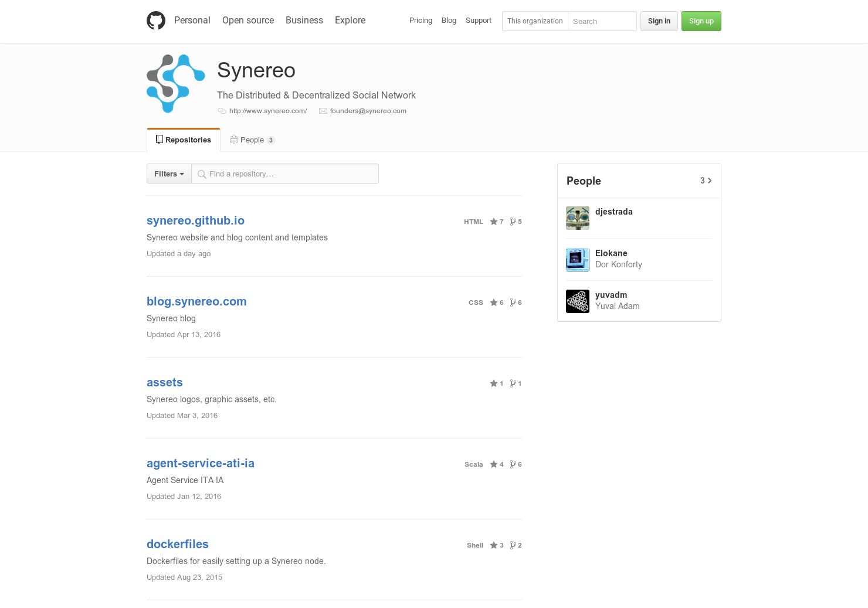Open the Filters dropdown
Viewport: 868px width, 608px height.
click(x=168, y=174)
